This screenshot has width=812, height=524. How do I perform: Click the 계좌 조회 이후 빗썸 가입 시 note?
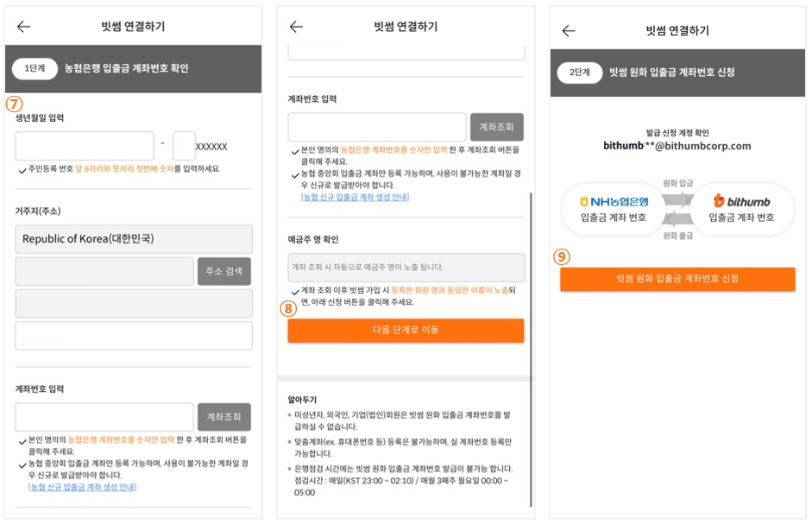click(408, 296)
